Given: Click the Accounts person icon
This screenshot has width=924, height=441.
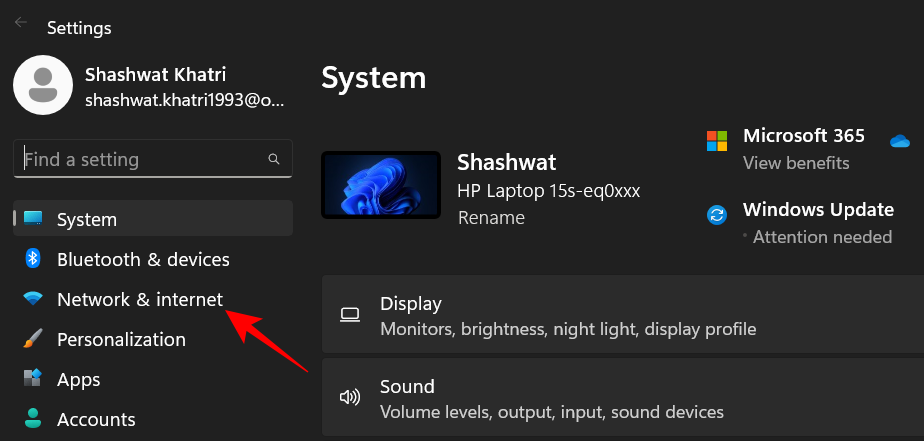Looking at the screenshot, I should point(33,419).
